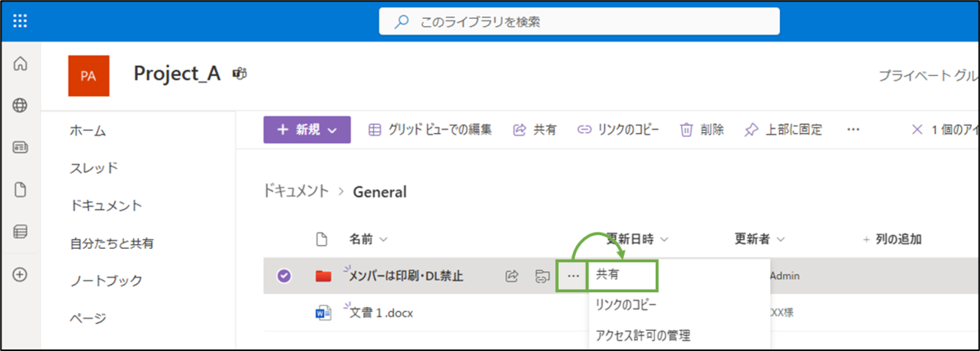The width and height of the screenshot is (980, 351).
Task: Open 名前 column header dropdown
Action: point(368,239)
